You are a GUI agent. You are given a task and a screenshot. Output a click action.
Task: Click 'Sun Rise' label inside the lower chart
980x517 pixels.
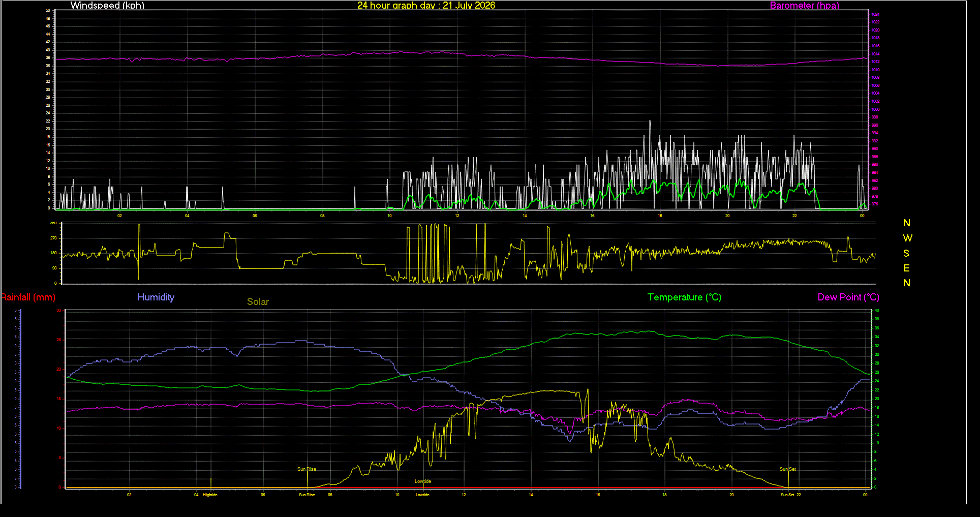[x=307, y=469]
